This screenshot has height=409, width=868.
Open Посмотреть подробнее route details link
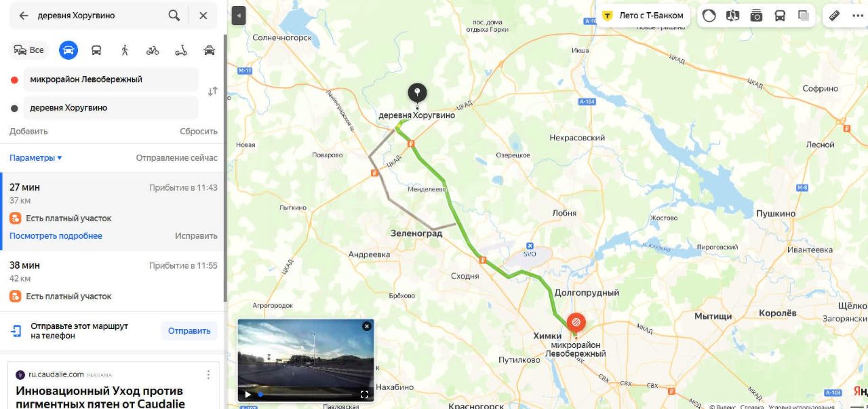click(x=56, y=236)
